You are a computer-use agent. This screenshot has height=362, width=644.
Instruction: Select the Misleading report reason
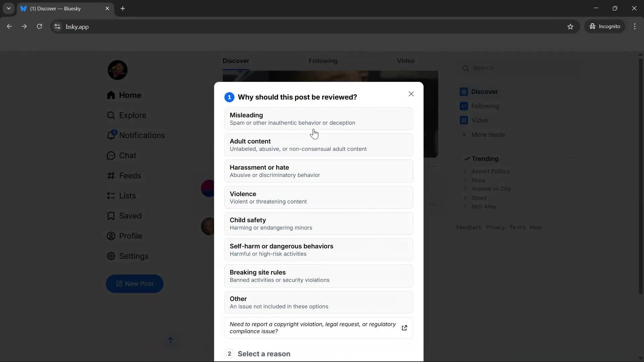pyautogui.click(x=318, y=119)
